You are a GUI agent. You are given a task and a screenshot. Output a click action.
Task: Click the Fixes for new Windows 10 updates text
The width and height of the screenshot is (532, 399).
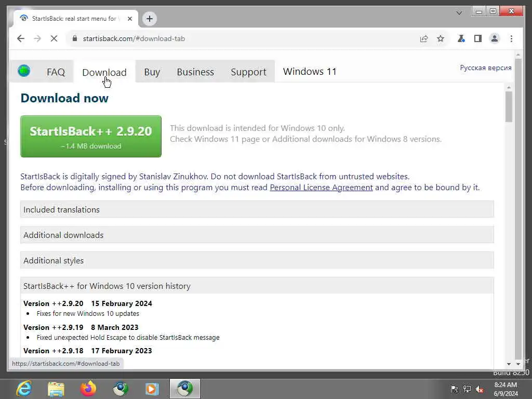tap(88, 313)
